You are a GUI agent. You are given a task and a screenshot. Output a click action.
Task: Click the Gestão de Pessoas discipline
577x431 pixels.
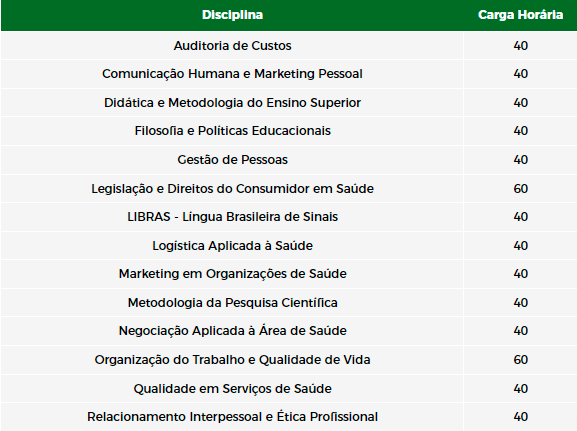click(x=232, y=160)
